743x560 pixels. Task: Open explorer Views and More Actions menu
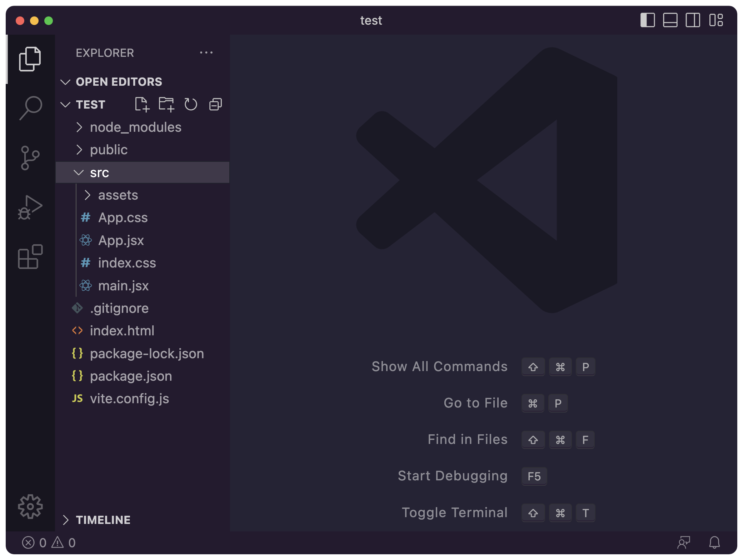click(206, 53)
